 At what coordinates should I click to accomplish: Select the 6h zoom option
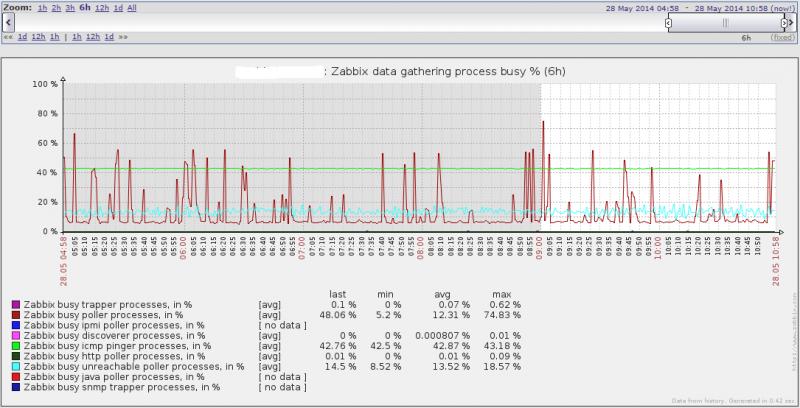pyautogui.click(x=85, y=8)
